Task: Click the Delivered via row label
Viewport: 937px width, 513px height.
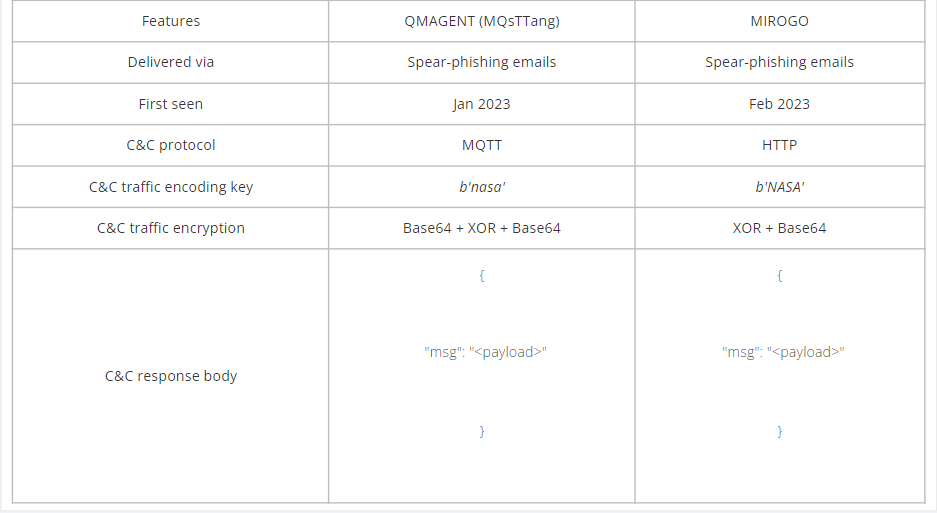Action: [170, 62]
